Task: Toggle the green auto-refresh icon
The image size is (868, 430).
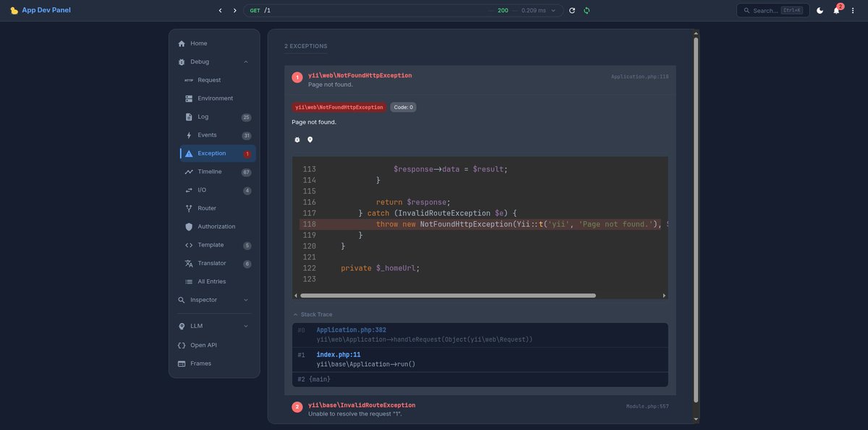Action: 587,10
